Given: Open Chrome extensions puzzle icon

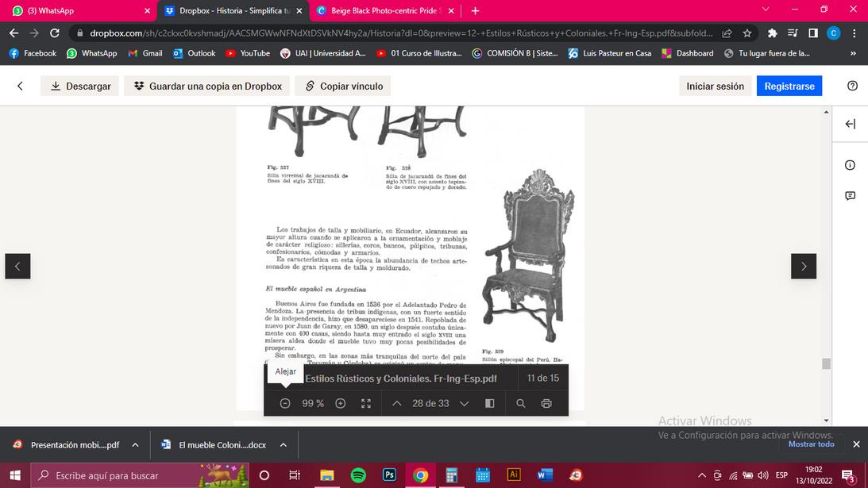Looking at the screenshot, I should coord(772,33).
